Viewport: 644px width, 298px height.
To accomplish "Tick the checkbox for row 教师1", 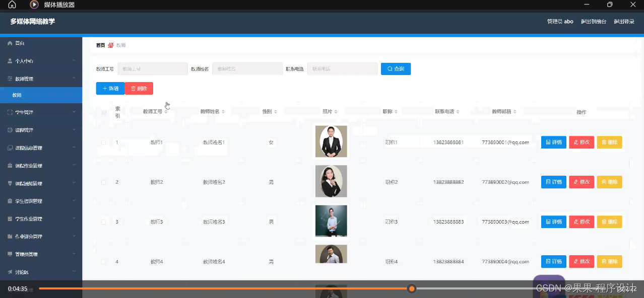I will click(x=104, y=142).
